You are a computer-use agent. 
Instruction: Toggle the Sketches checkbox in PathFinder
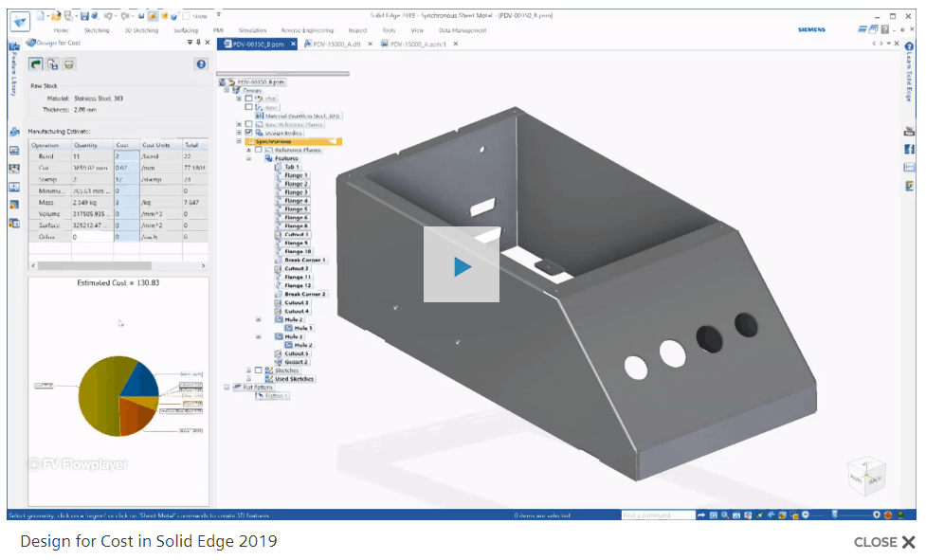coord(260,369)
